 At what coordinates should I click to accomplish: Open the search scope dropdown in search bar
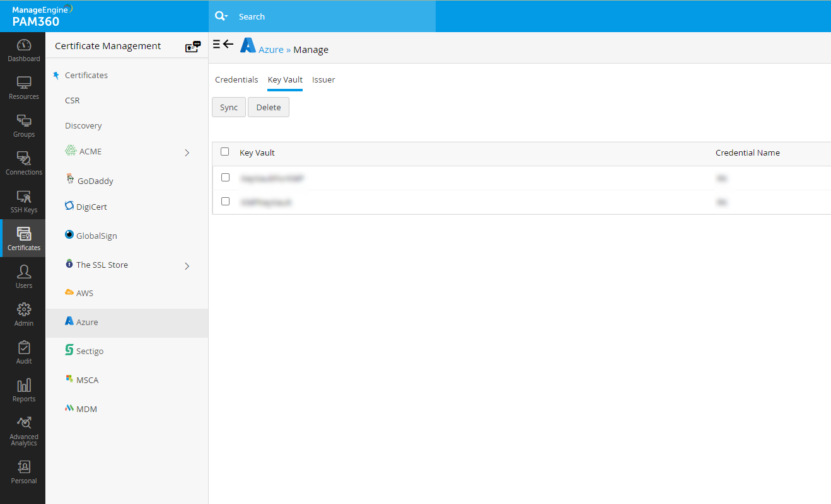(221, 16)
